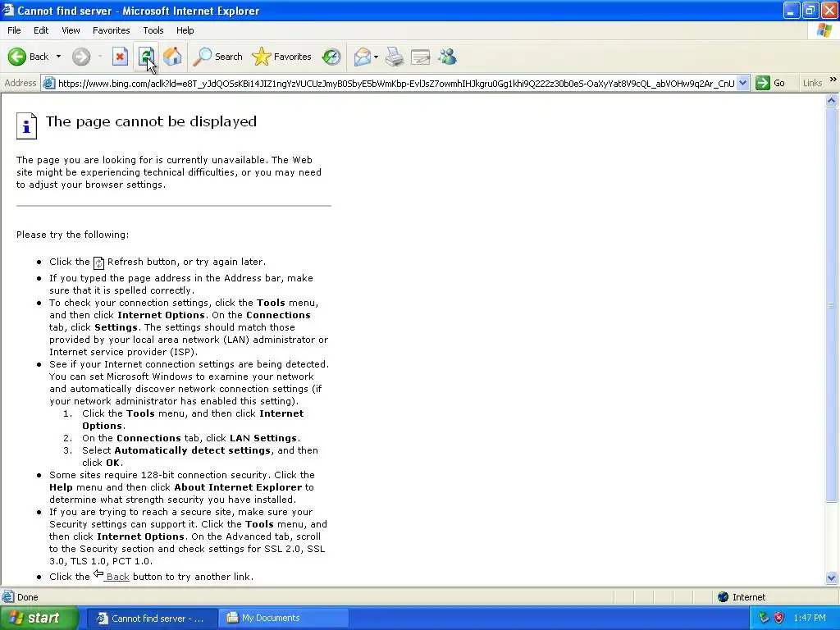Screen dimensions: 840x630
Task: Open the Forward history dropdown arrow
Action: [100, 57]
